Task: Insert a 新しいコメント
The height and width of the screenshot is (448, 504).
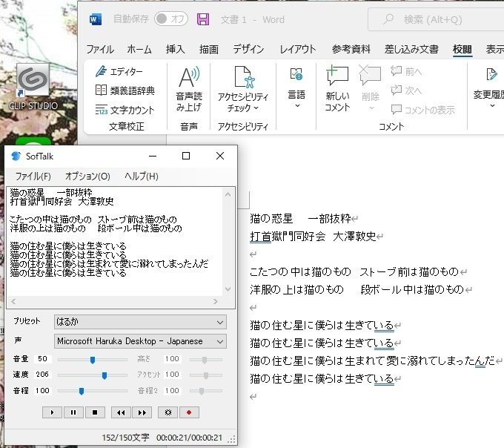Action: coord(337,89)
